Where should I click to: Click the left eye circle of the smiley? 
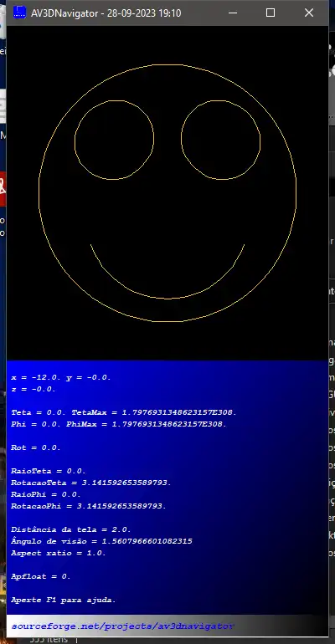[114, 140]
